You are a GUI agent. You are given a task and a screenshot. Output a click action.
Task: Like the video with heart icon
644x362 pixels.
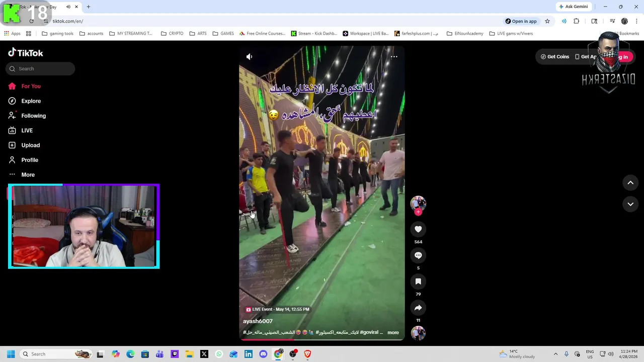point(418,229)
